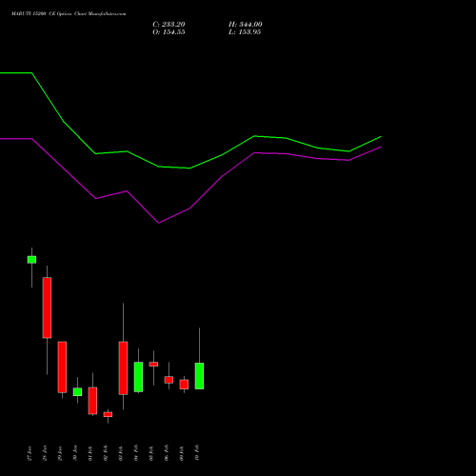Select the '02 Feb' date label
Screen dimensions: 476x476
pos(106,453)
